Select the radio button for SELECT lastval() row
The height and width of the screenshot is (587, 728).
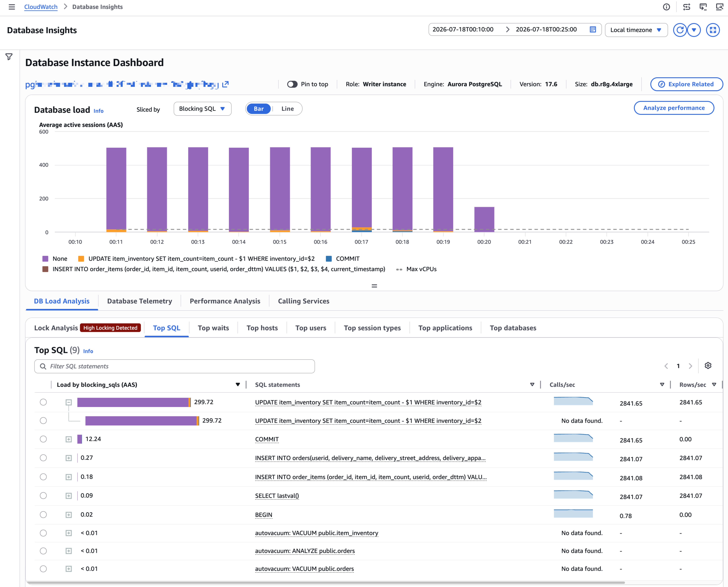[x=43, y=495]
